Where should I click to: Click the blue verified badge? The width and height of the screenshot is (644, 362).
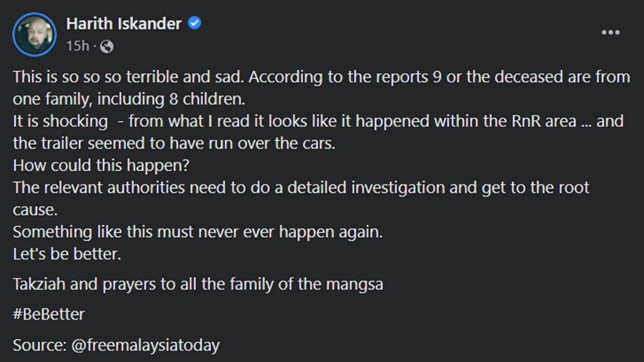tap(194, 23)
